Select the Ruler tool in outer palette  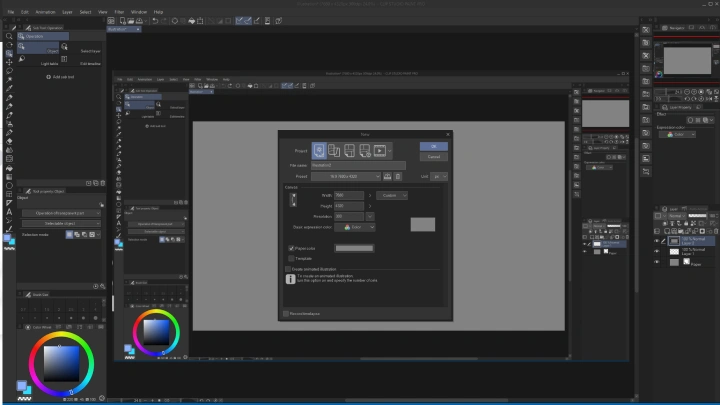pyautogui.click(x=9, y=203)
